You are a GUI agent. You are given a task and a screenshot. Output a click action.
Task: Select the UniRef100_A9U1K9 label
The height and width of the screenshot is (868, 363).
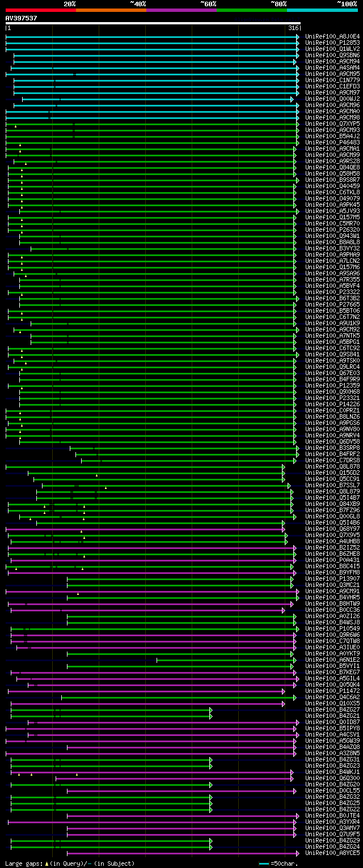pyautogui.click(x=332, y=323)
